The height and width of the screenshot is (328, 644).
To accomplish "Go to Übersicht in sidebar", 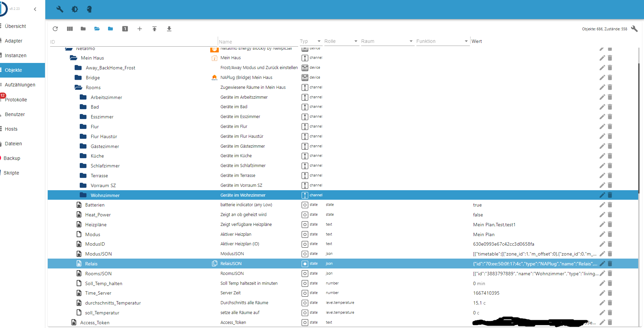I will pos(22,26).
